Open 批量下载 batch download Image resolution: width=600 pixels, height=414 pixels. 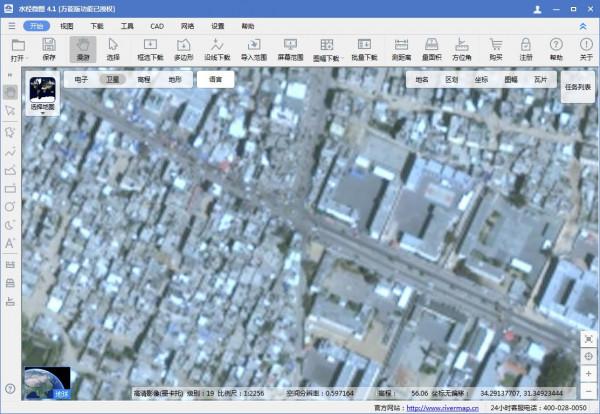coord(364,50)
